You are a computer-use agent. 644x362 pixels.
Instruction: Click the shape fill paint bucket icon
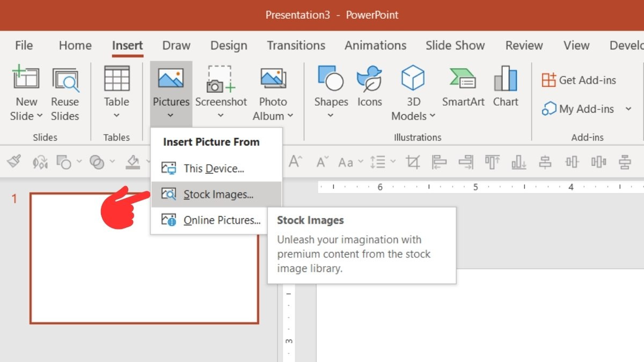(x=133, y=161)
